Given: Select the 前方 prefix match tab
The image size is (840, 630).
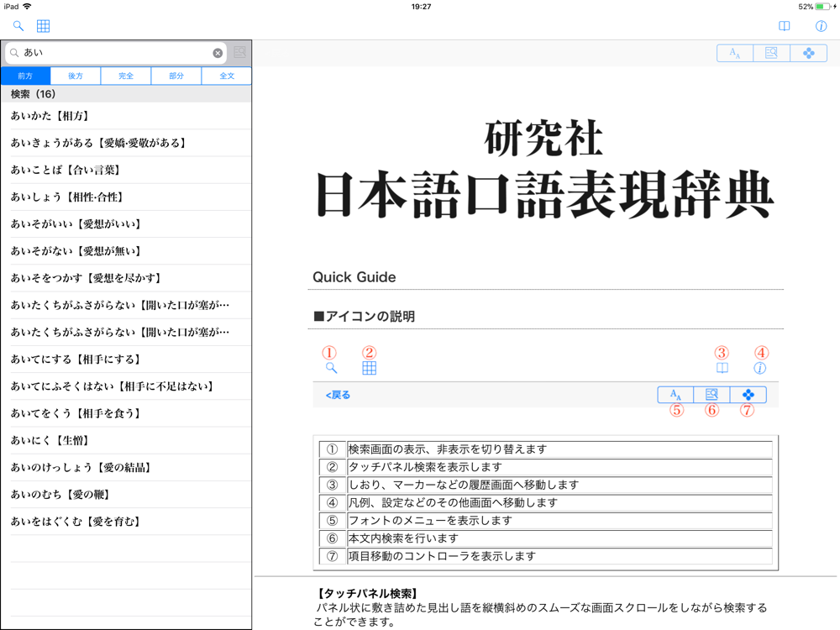Looking at the screenshot, I should (25, 76).
